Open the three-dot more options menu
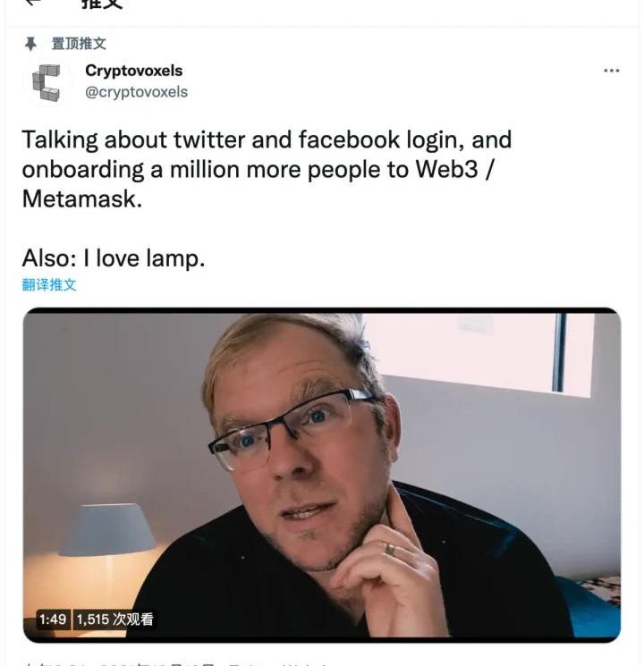The width and height of the screenshot is (644, 666). [611, 71]
